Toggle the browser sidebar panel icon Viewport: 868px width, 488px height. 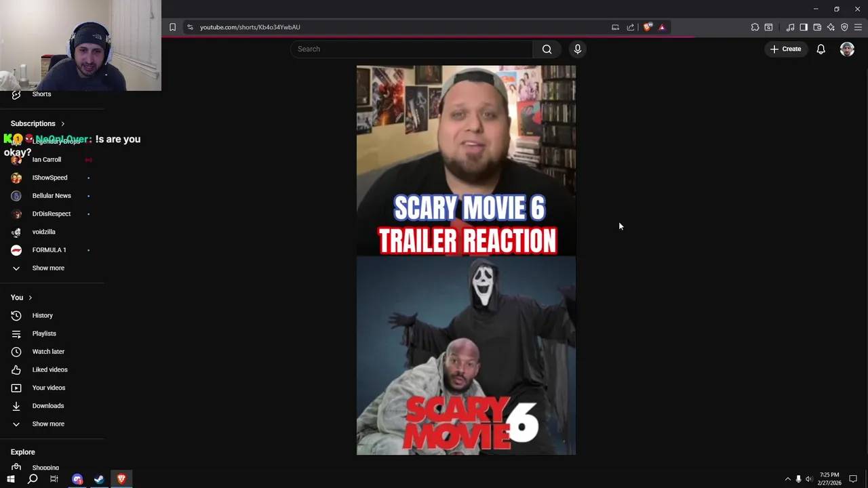804,27
